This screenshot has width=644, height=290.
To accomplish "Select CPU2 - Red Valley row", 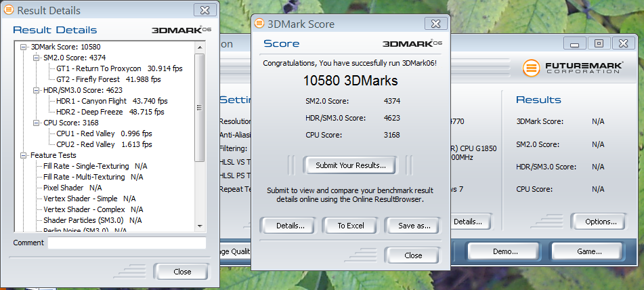I will [104, 144].
